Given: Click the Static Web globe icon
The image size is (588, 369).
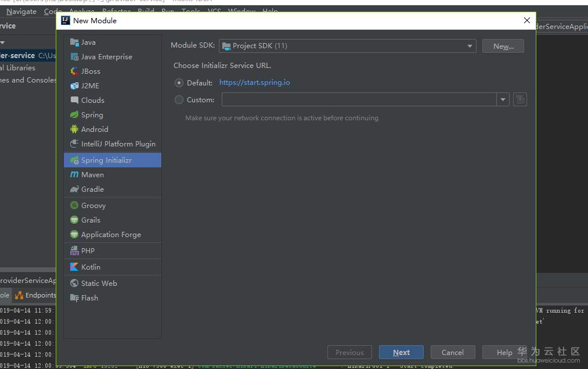Looking at the screenshot, I should coord(74,284).
